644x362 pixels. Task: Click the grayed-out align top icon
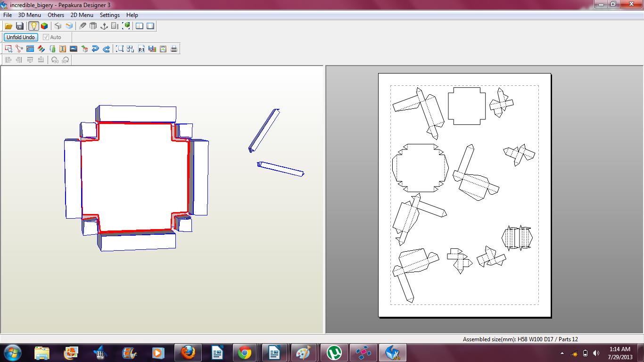tap(30, 60)
